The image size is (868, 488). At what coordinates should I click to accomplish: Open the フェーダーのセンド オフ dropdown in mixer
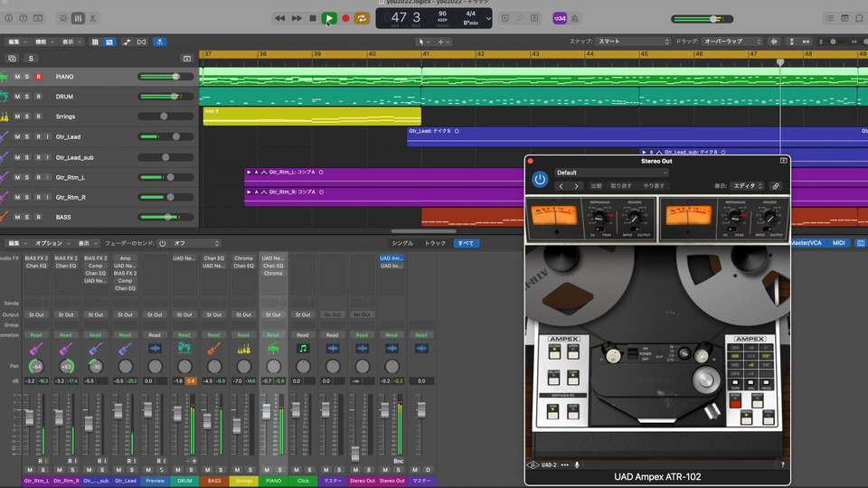click(x=195, y=243)
